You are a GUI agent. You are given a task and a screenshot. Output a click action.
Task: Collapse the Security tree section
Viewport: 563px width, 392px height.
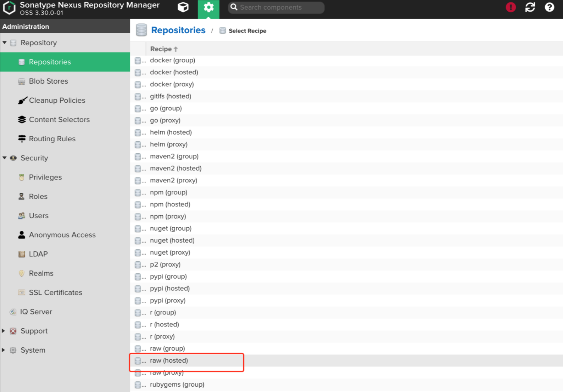coord(5,158)
